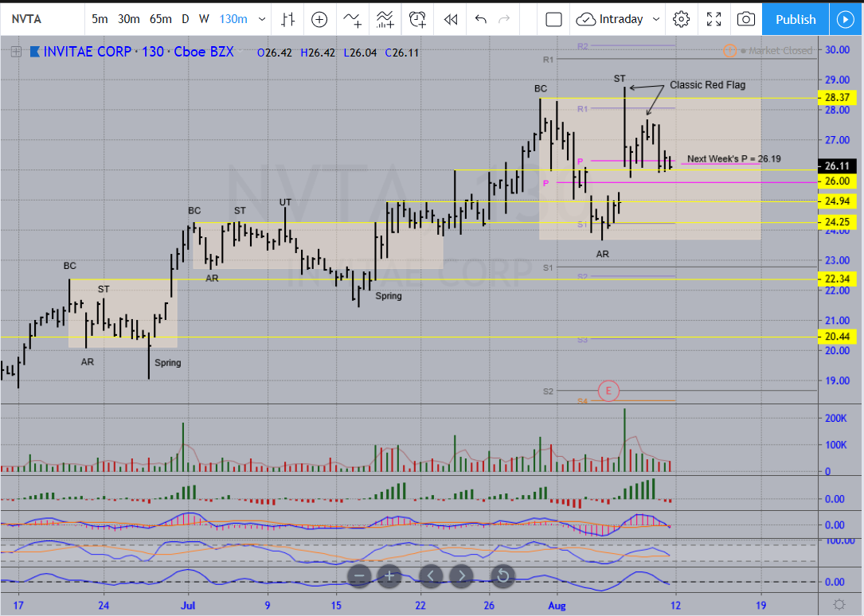This screenshot has width=864, height=616.
Task: Click the Publish button
Action: (x=796, y=19)
